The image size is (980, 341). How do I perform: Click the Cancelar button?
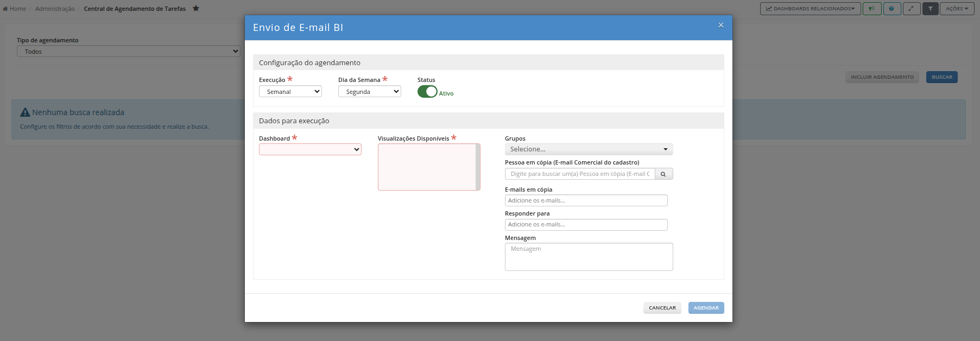(662, 308)
